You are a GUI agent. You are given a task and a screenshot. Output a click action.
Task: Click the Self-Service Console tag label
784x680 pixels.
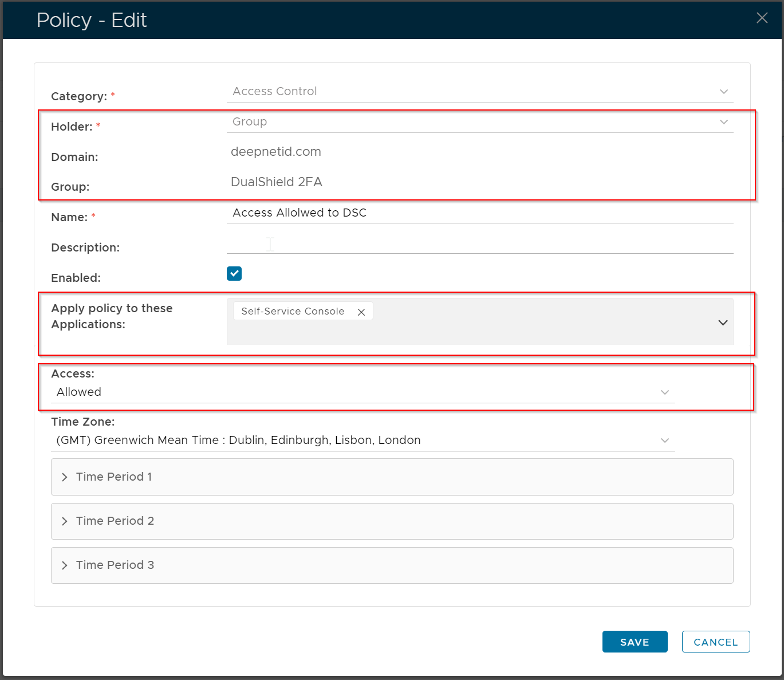coord(293,311)
